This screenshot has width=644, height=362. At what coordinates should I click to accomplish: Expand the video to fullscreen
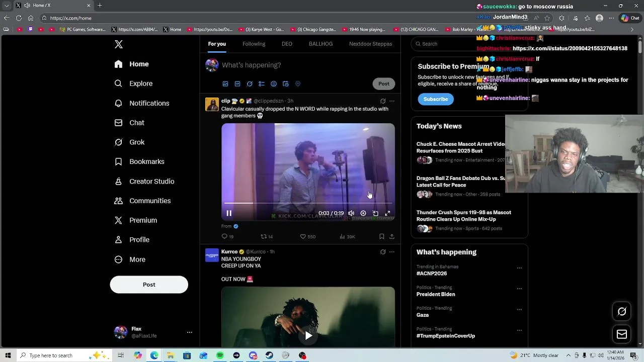pos(387,213)
